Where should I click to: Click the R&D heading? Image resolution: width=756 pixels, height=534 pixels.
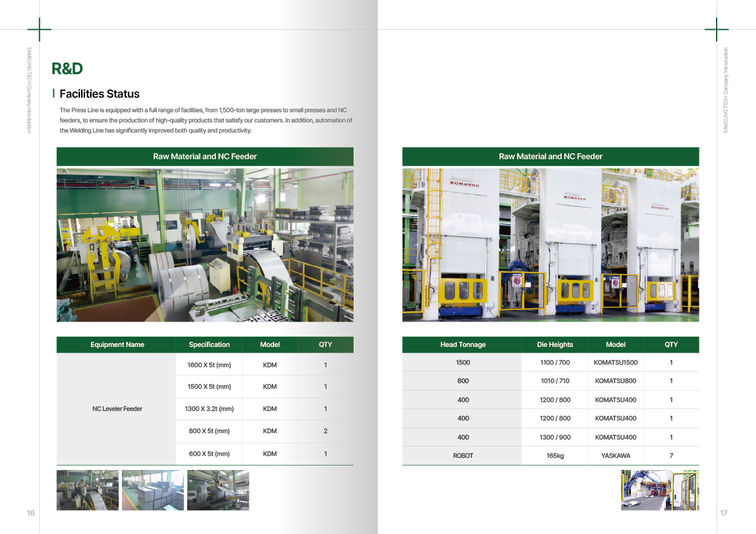tap(67, 68)
